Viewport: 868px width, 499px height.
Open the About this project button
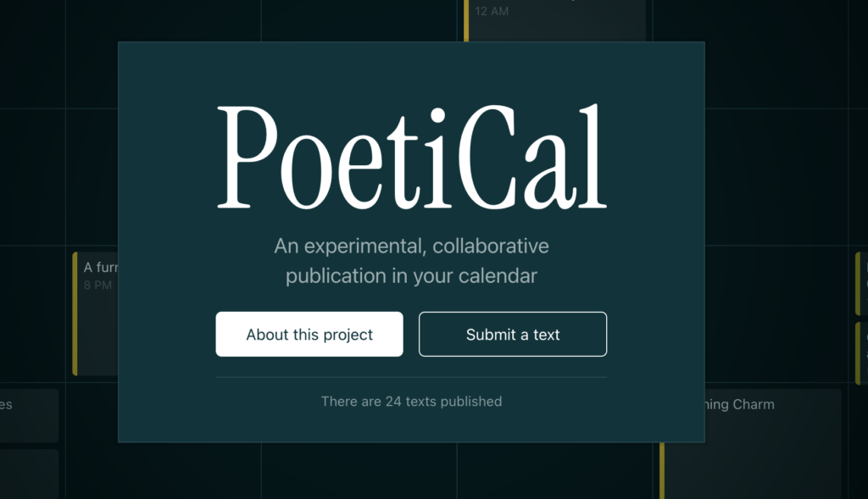tap(309, 334)
